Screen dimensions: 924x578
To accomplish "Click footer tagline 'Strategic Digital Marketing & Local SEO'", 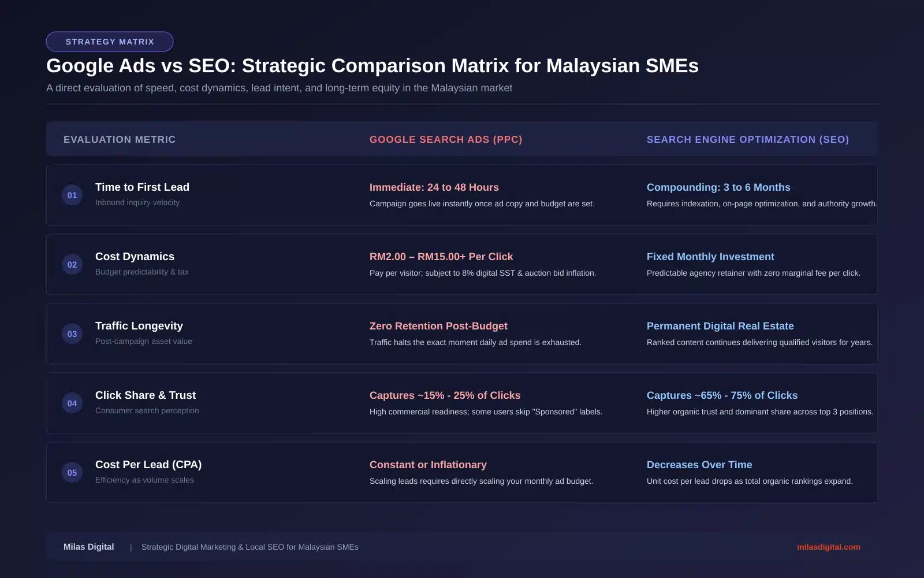I will pyautogui.click(x=249, y=547).
